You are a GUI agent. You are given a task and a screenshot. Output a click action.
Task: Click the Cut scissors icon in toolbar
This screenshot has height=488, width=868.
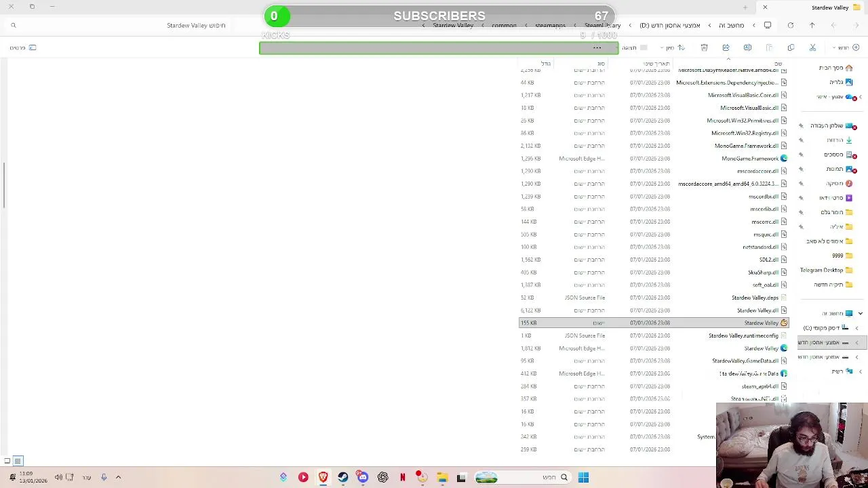pos(812,47)
